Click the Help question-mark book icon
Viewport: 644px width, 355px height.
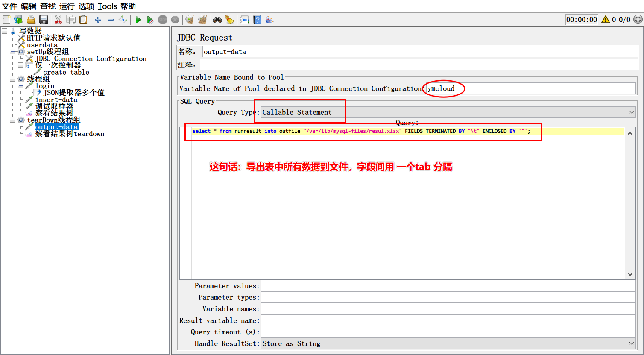pos(257,20)
